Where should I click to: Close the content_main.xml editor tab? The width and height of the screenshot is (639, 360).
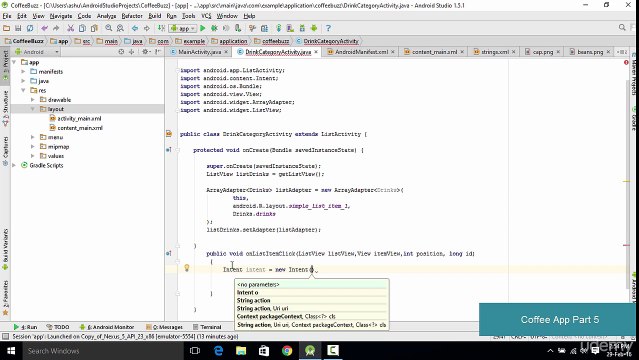tap(462, 52)
